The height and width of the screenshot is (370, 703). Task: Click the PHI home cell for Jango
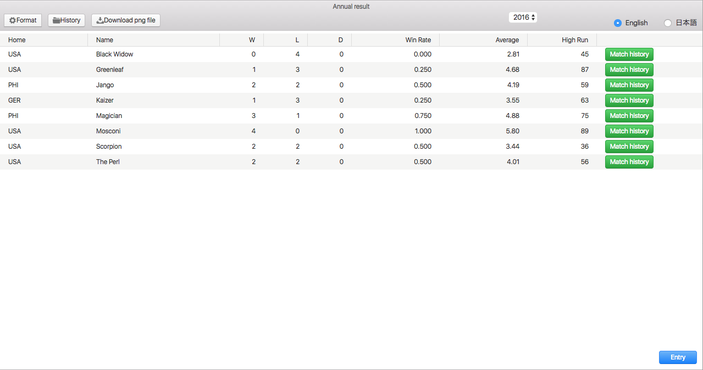(13, 85)
